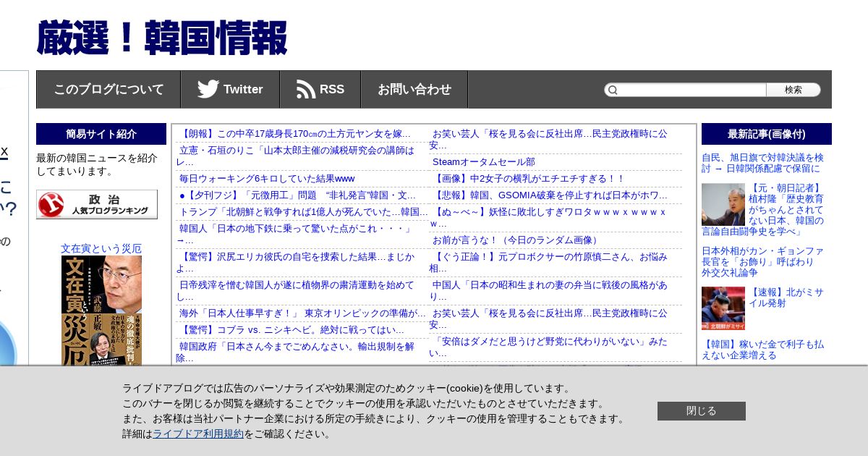
Task: Open the RSS menu link
Action: click(320, 89)
